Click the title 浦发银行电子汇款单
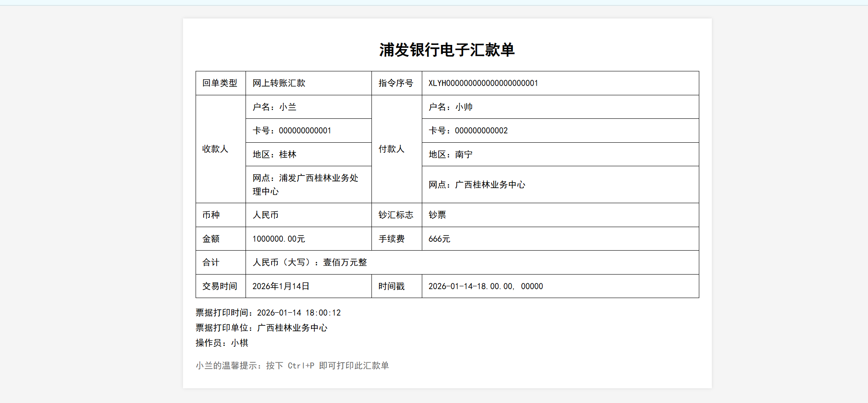This screenshot has height=403, width=868. click(x=447, y=50)
